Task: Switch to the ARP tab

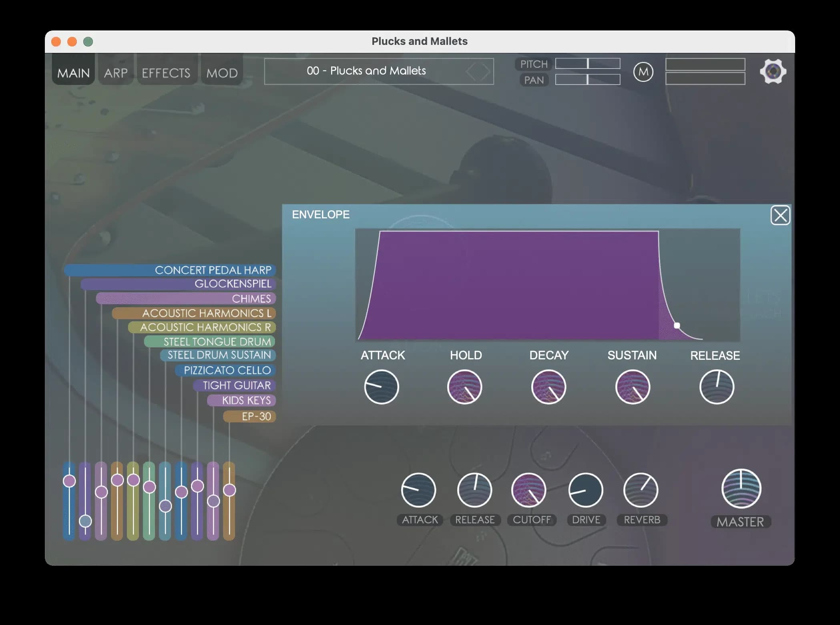Action: pos(115,72)
